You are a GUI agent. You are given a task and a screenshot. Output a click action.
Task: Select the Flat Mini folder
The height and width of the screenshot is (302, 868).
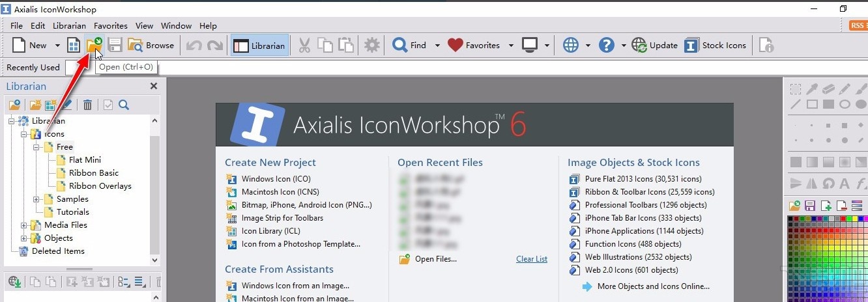[85, 160]
